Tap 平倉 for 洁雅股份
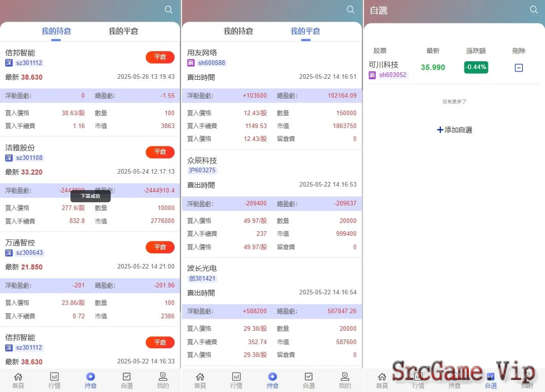Viewport: 545px width, 392px height. pyautogui.click(x=160, y=152)
